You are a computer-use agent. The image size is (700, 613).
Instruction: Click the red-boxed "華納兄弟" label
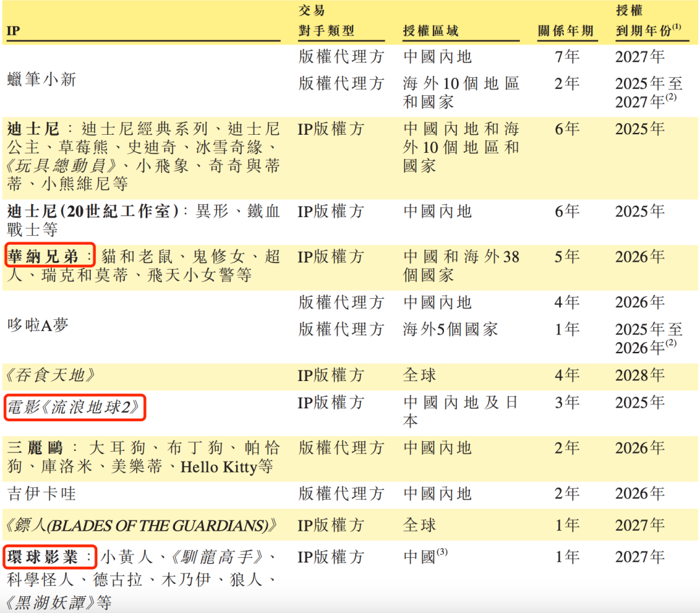(51, 256)
